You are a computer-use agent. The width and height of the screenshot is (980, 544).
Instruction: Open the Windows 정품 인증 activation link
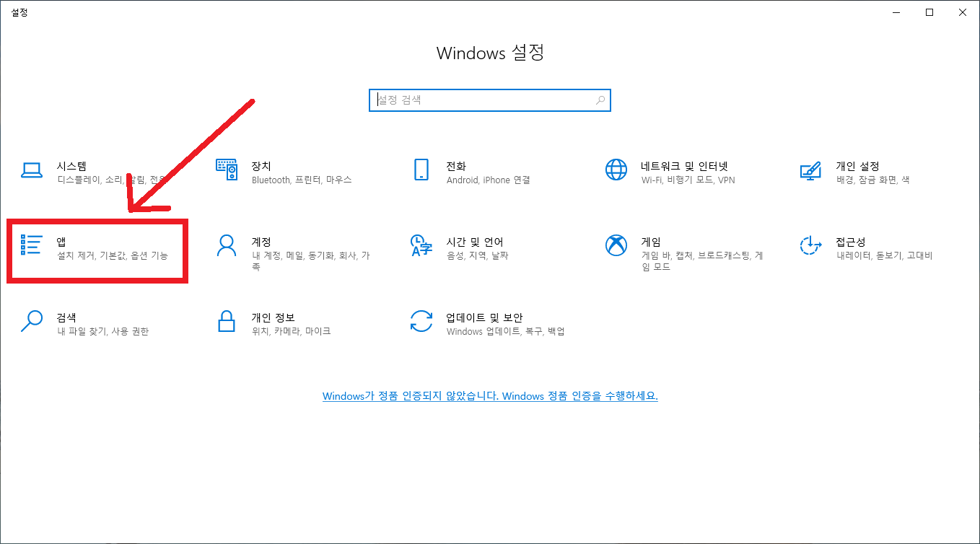pyautogui.click(x=490, y=396)
